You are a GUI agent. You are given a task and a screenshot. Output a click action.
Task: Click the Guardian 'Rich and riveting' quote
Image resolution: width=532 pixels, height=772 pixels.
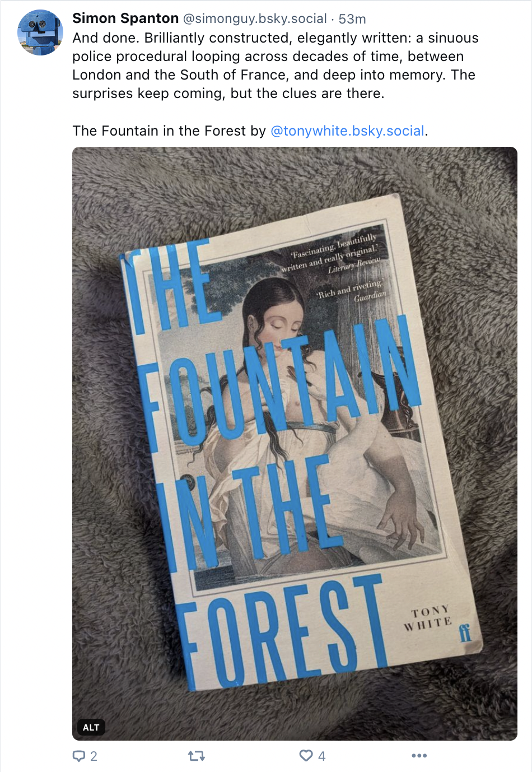point(351,291)
